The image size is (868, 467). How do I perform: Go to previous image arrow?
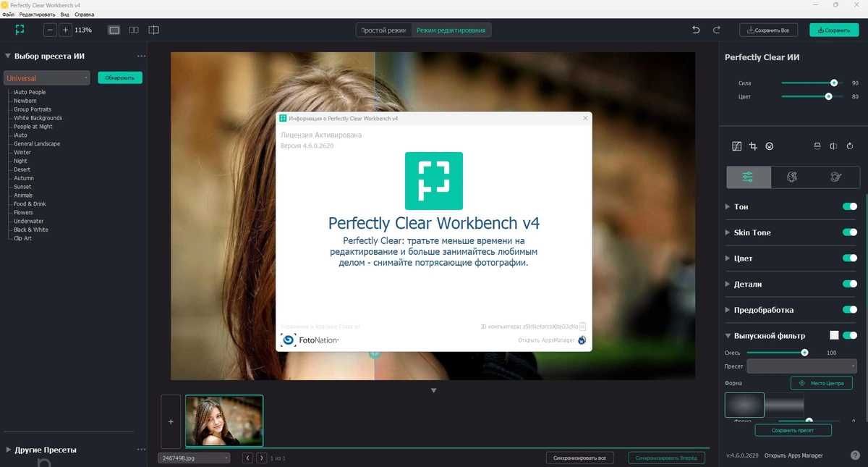pos(247,458)
